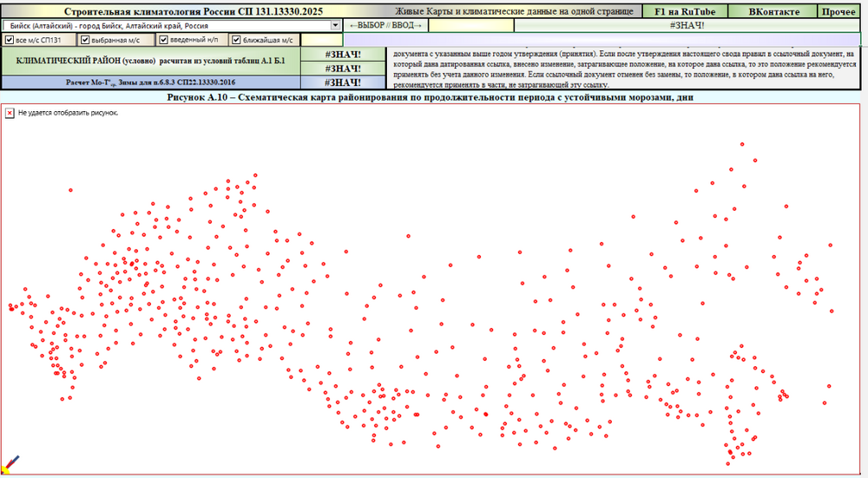Open the 'F1 на RuTube' link
This screenshot has width=868, height=478.
[685, 11]
